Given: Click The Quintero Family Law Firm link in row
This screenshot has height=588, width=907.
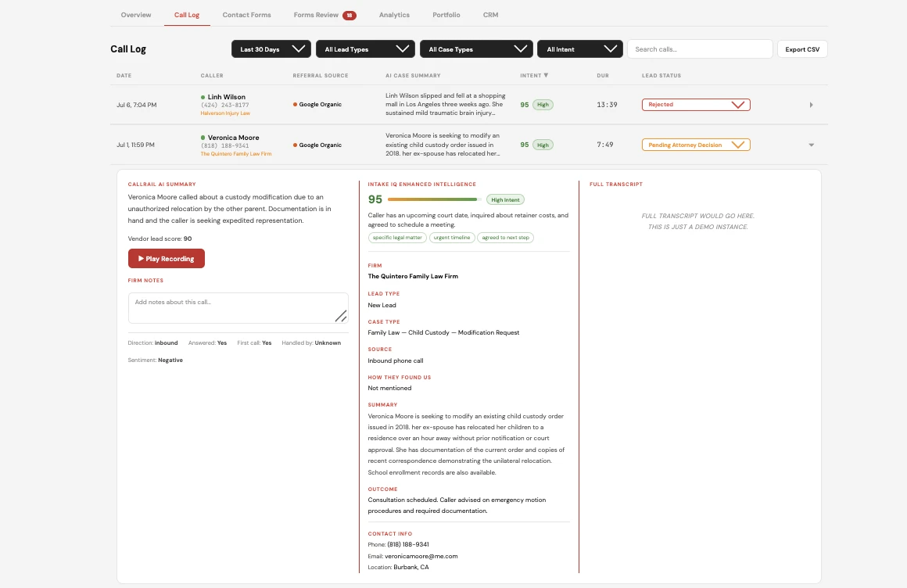Looking at the screenshot, I should point(236,154).
